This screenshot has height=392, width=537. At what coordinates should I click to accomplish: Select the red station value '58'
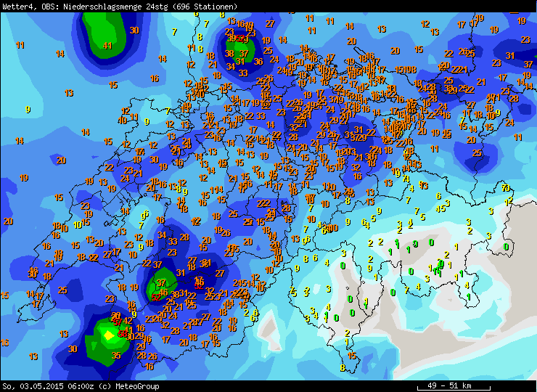[x=122, y=333]
